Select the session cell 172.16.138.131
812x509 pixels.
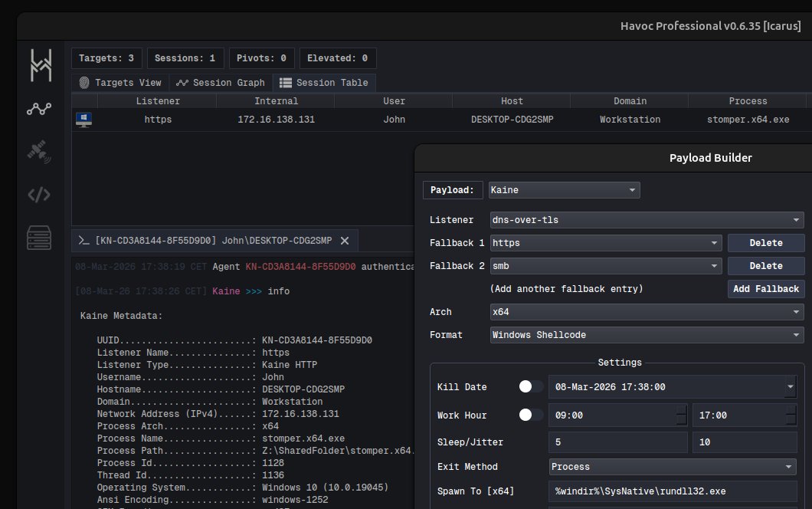(276, 120)
